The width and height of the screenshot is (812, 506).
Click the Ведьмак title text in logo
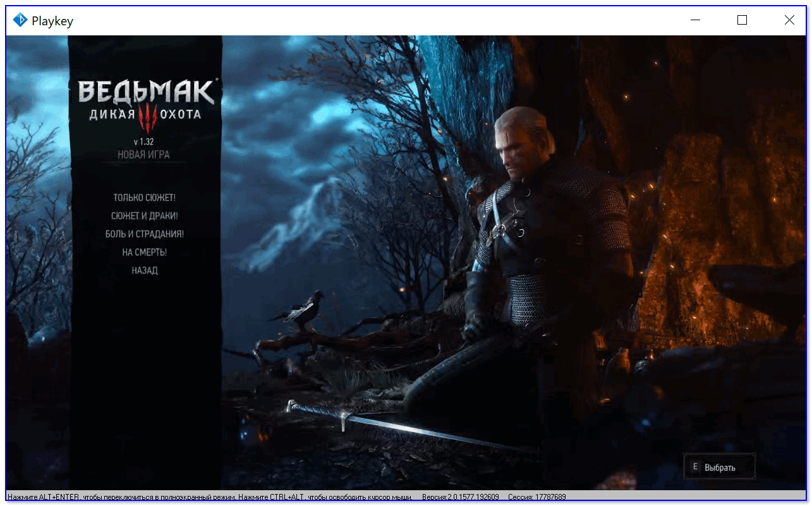click(x=145, y=93)
